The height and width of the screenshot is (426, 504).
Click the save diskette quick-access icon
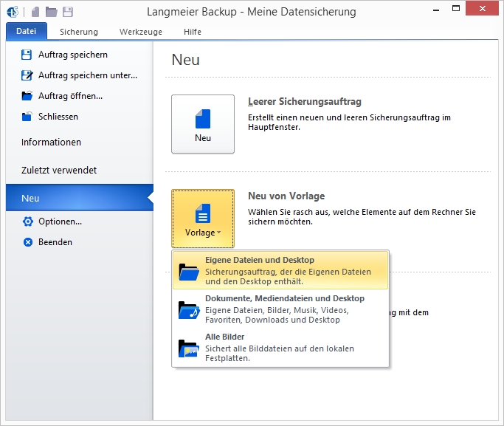point(67,12)
